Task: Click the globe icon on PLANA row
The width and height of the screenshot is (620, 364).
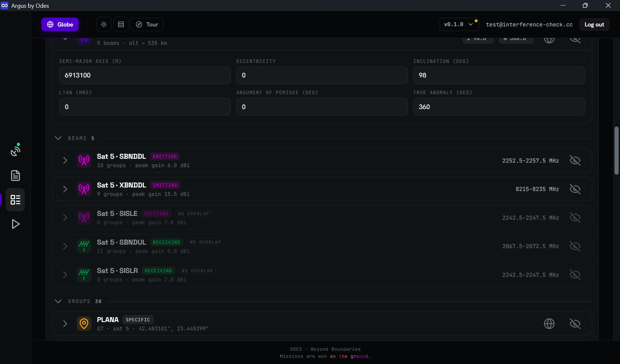Action: pyautogui.click(x=549, y=324)
